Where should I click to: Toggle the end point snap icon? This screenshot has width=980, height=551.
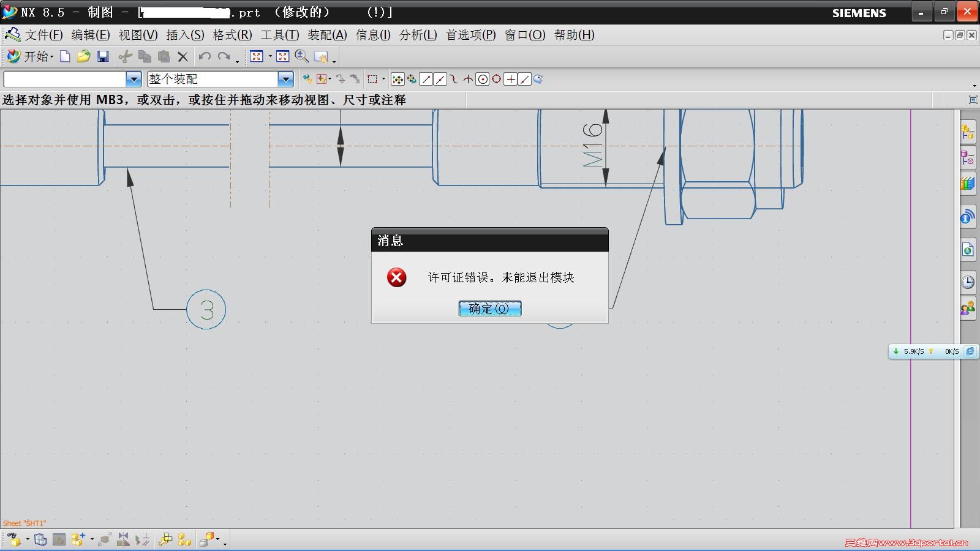pos(426,79)
